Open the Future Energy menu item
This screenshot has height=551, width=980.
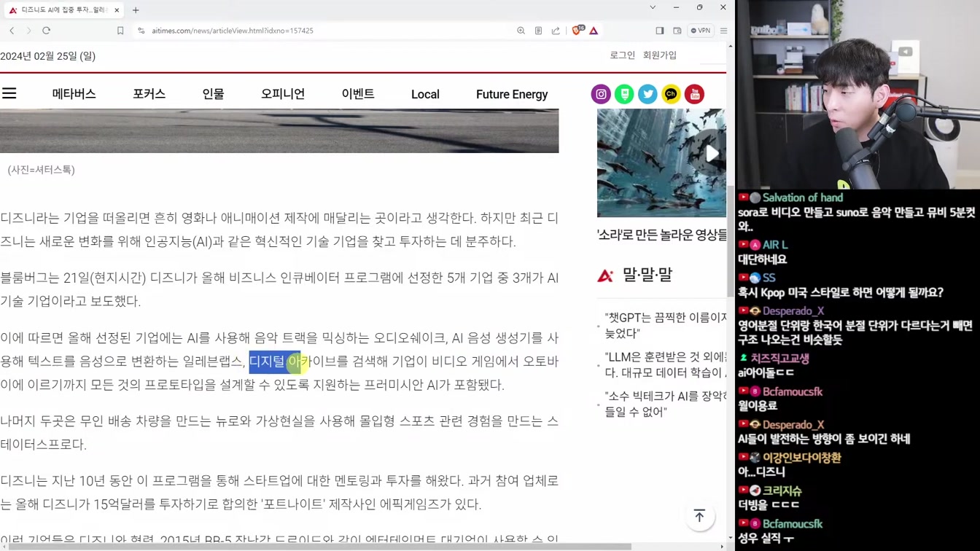click(x=512, y=95)
